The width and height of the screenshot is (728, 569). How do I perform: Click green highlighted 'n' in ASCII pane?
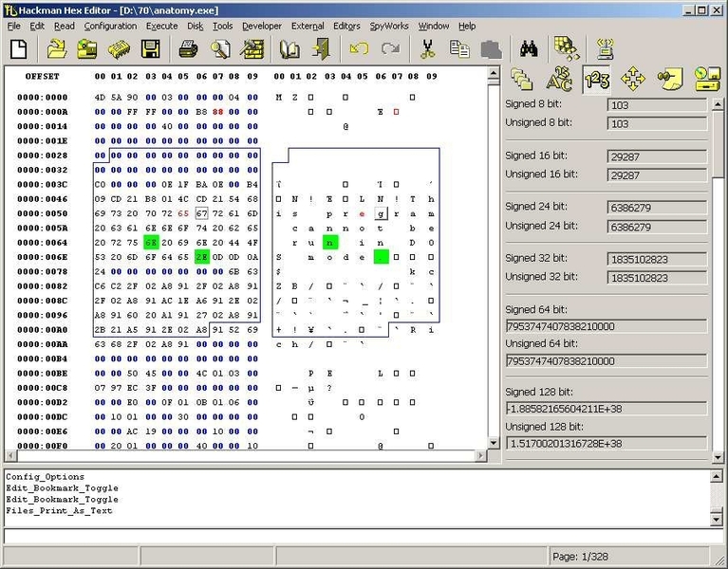pos(330,243)
